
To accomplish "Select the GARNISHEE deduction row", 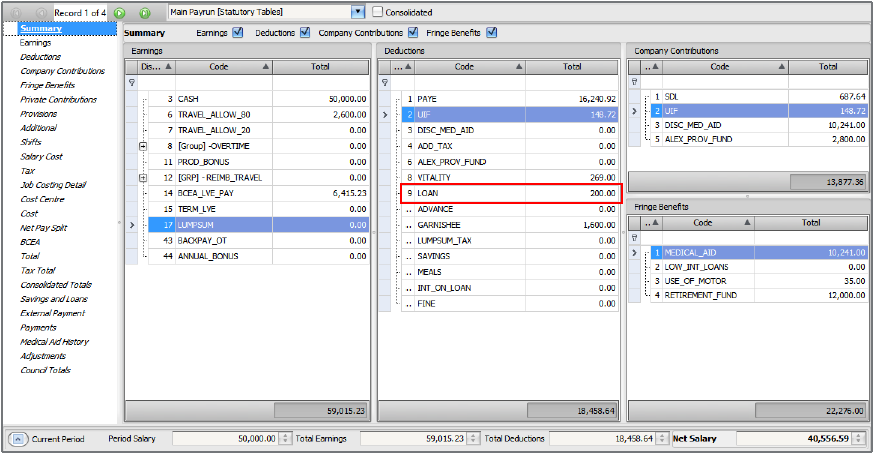I will pos(509,225).
